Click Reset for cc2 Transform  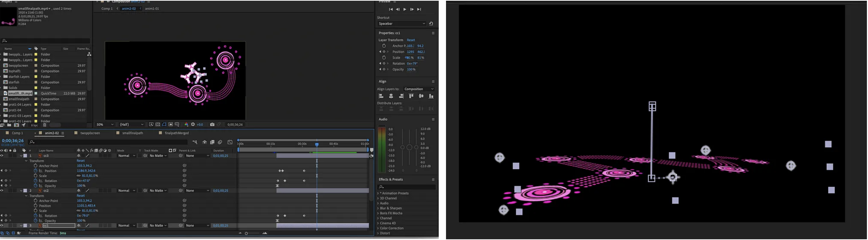point(80,196)
